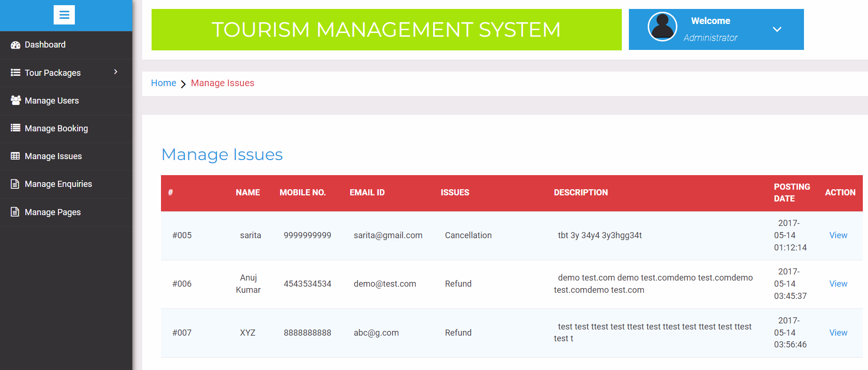Click the Tourism Management System banner
The width and height of the screenshot is (868, 370).
(x=386, y=30)
